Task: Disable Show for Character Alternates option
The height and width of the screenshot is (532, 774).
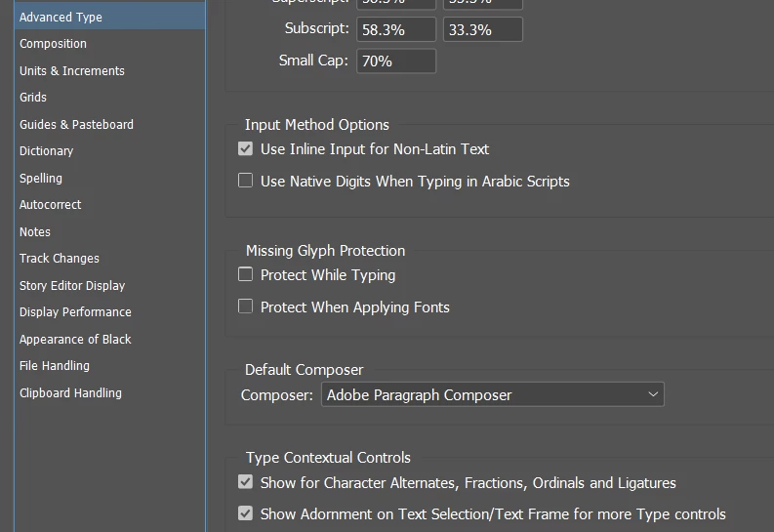Action: pyautogui.click(x=245, y=482)
